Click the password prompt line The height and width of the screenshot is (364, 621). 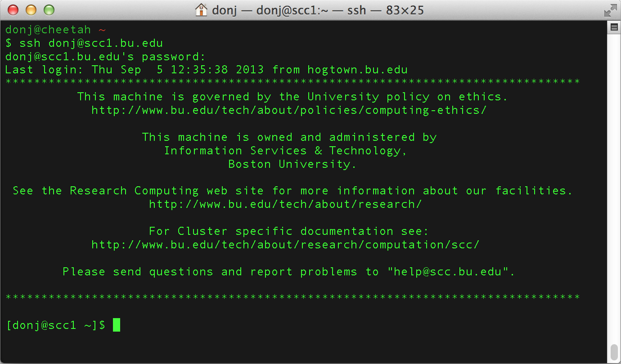(x=105, y=57)
